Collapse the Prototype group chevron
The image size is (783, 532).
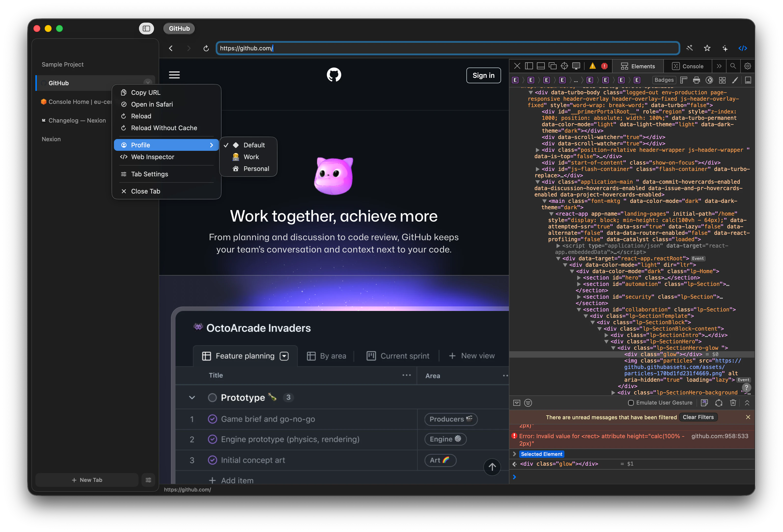[x=192, y=398]
